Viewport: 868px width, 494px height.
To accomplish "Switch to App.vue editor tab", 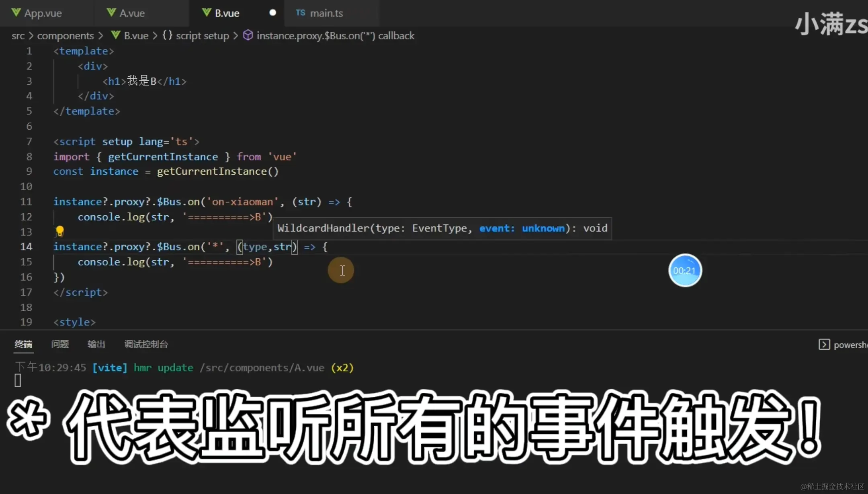I will click(x=43, y=13).
